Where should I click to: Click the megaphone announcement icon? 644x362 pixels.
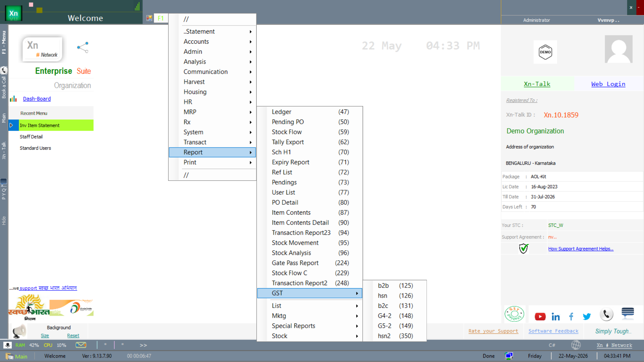click(19, 331)
